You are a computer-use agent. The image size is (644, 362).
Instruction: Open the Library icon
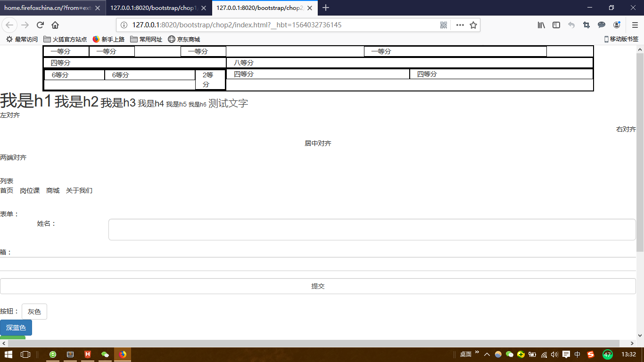click(x=541, y=25)
